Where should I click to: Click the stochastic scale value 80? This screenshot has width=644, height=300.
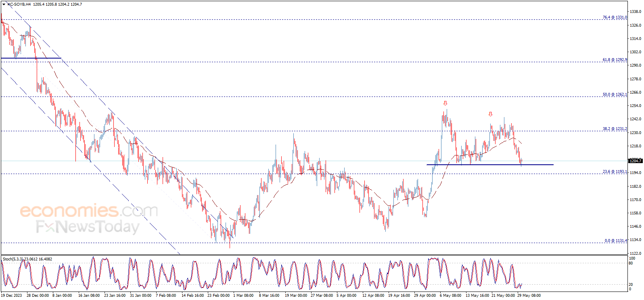[x=631, y=263]
